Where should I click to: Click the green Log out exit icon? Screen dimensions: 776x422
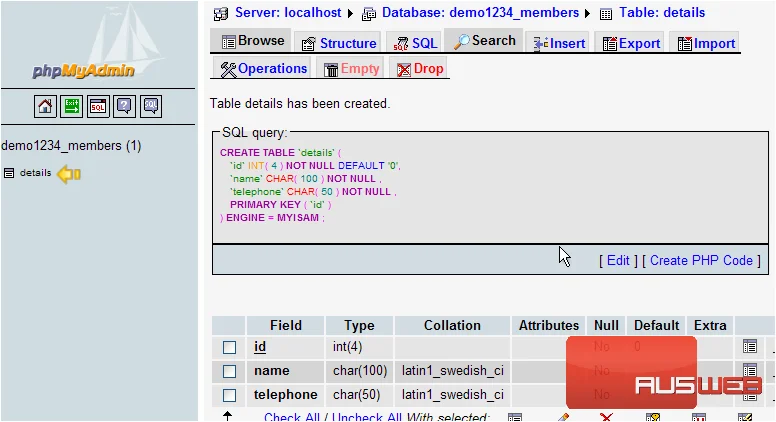(71, 106)
